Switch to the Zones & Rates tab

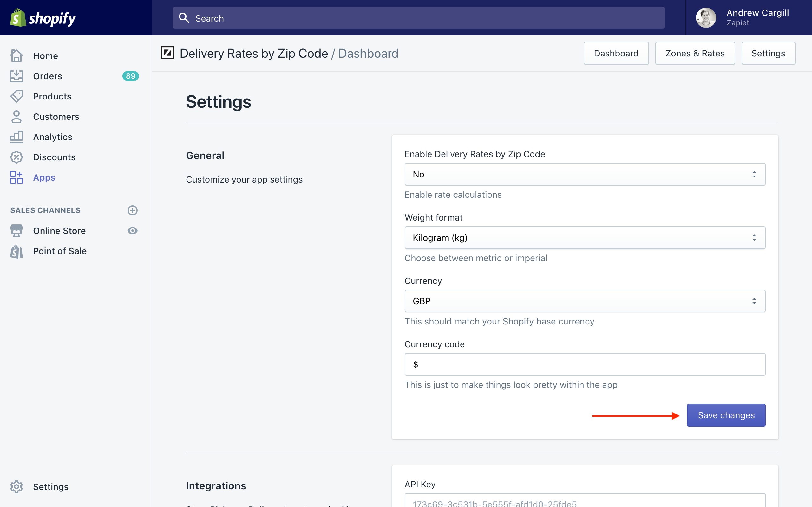point(695,53)
